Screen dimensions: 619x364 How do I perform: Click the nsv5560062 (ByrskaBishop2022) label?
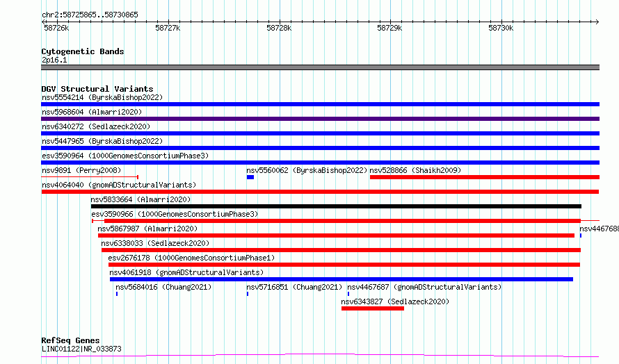pyautogui.click(x=307, y=170)
